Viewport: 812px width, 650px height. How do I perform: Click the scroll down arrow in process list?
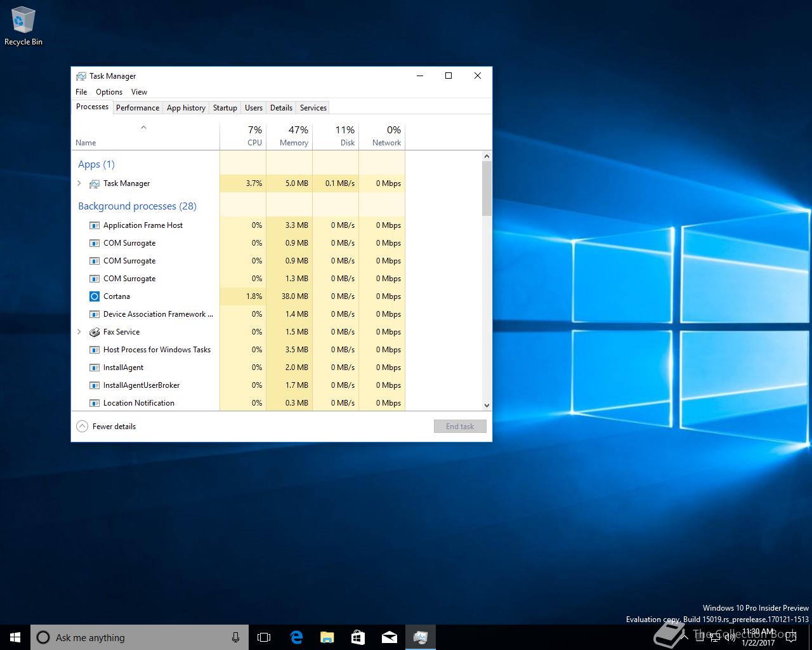click(487, 405)
